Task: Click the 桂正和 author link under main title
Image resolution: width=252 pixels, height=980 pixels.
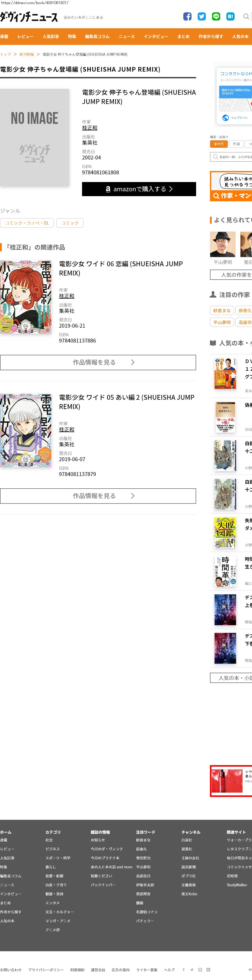Action: [x=90, y=128]
